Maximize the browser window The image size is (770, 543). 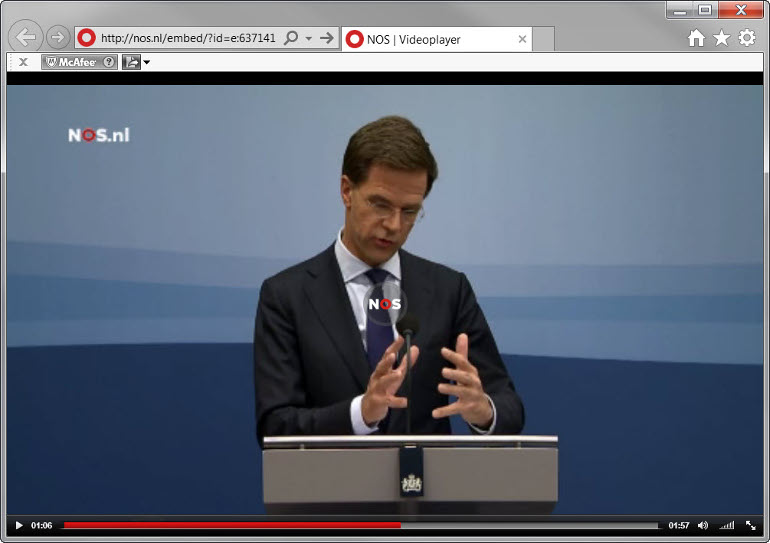705,10
